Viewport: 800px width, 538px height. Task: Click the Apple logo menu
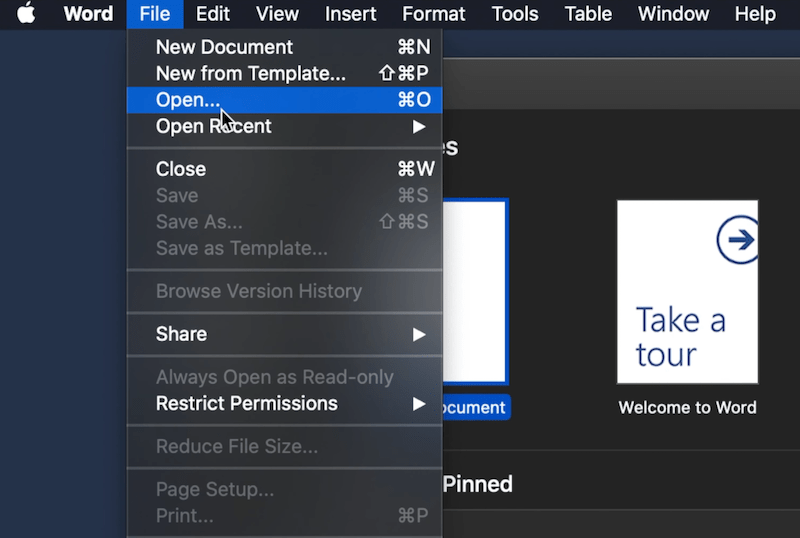[x=25, y=14]
